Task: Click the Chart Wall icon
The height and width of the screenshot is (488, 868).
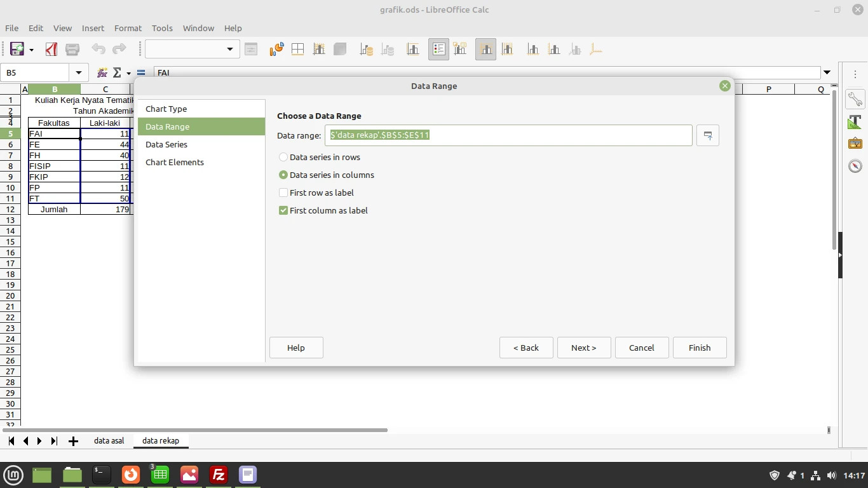Action: click(318, 50)
